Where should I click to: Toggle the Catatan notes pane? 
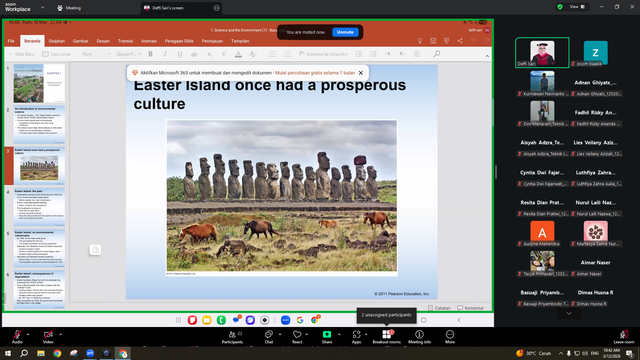pos(439,308)
